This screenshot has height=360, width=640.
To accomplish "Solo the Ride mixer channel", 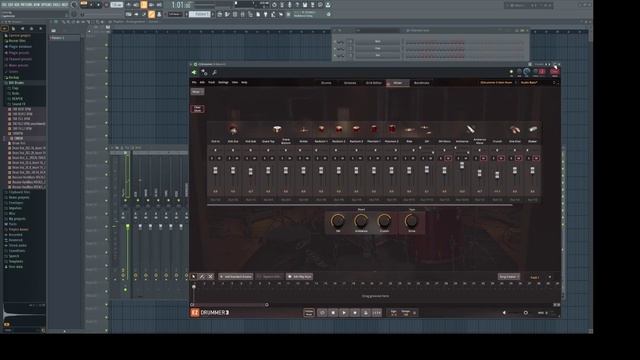I will (405, 158).
